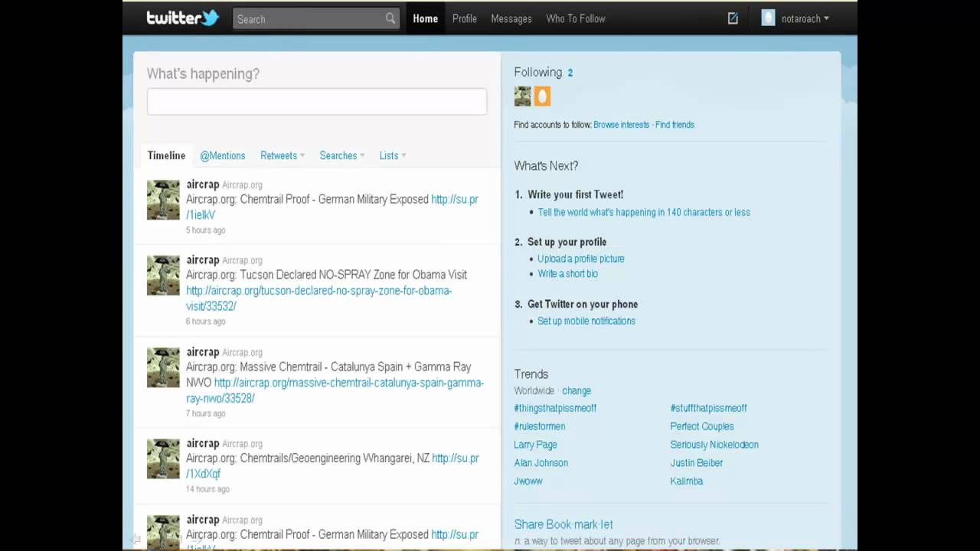Open Larry Page trend

pyautogui.click(x=535, y=445)
